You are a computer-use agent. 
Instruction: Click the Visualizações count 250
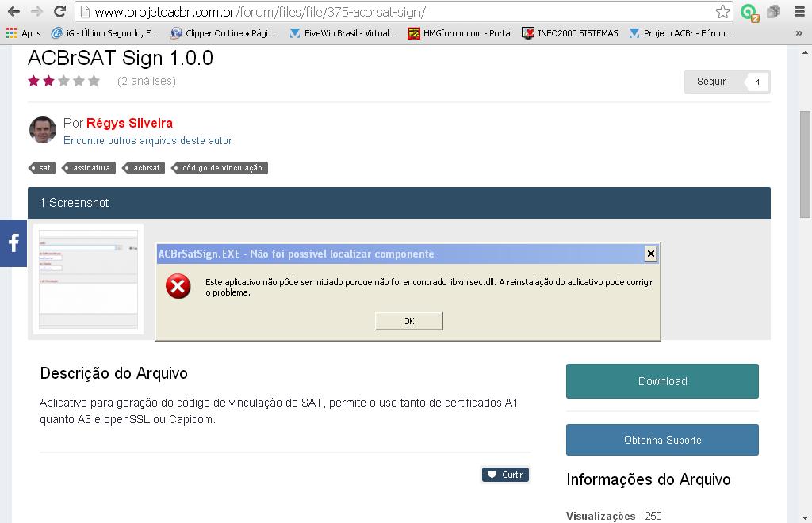(653, 516)
